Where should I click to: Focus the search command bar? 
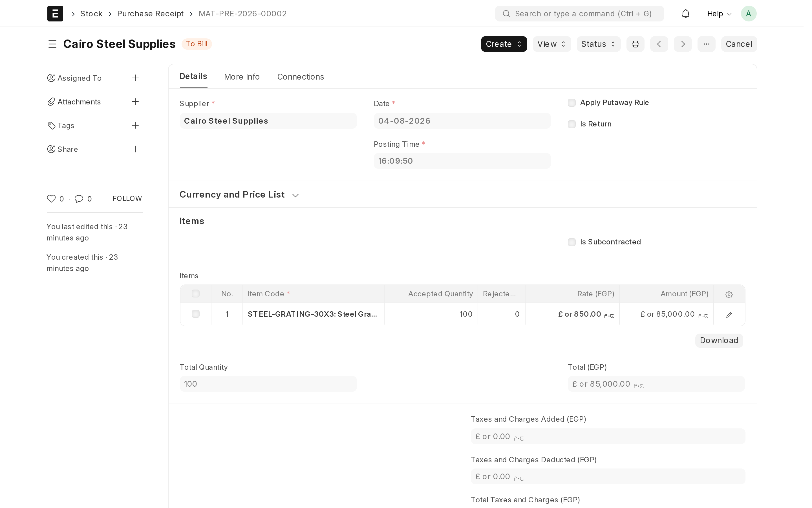click(579, 14)
